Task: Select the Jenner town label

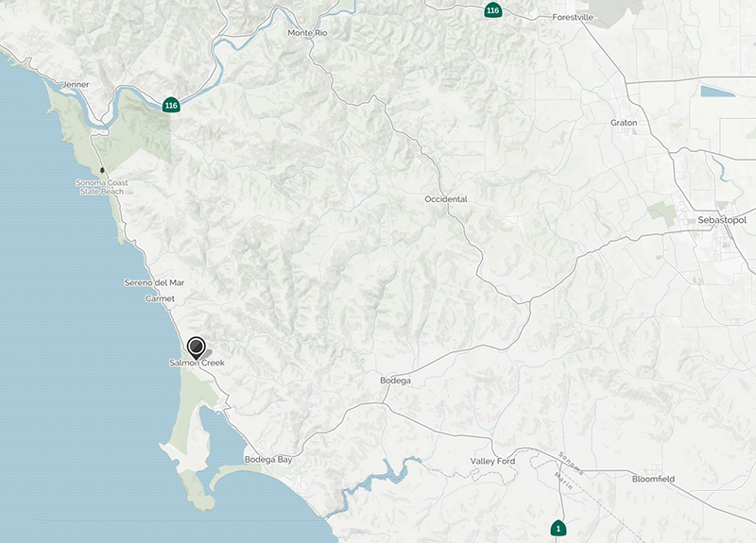Action: pyautogui.click(x=76, y=84)
